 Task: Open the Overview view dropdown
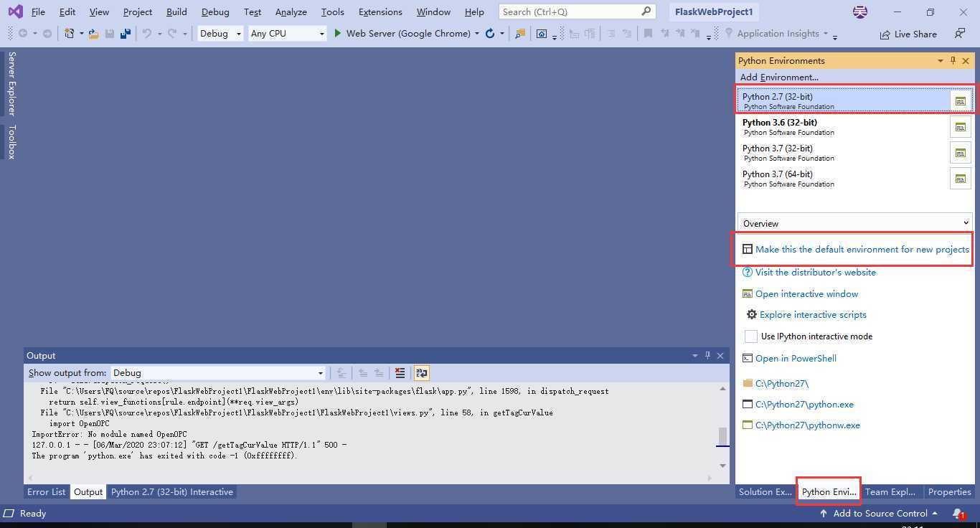(854, 223)
